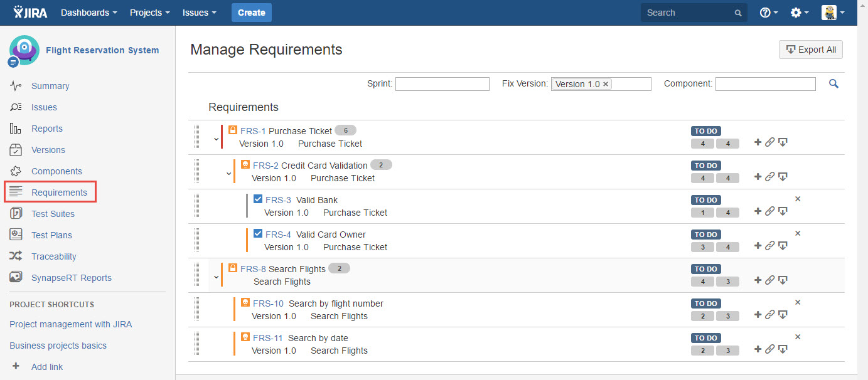The height and width of the screenshot is (380, 868).
Task: Click the checkbox icon next to FRS-4
Action: coord(258,234)
